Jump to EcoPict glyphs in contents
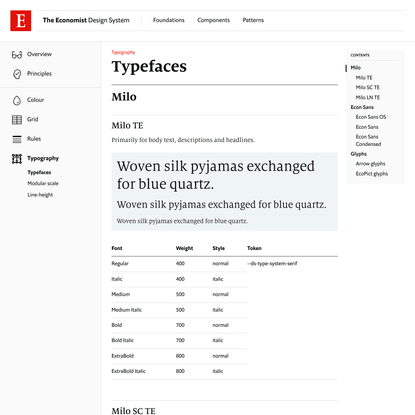This screenshot has height=415, width=415. (x=372, y=174)
